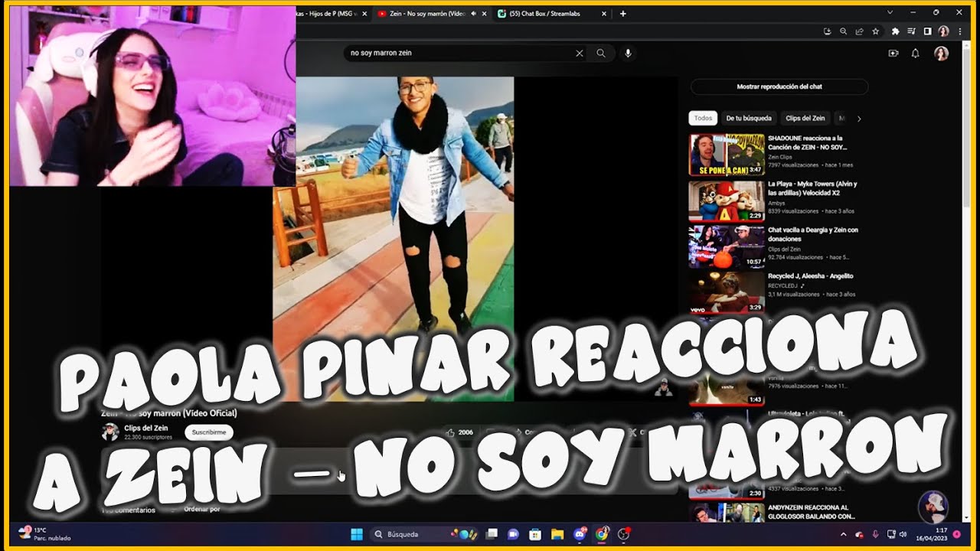
Task: Click Chrome share page icon
Action: tap(859, 31)
